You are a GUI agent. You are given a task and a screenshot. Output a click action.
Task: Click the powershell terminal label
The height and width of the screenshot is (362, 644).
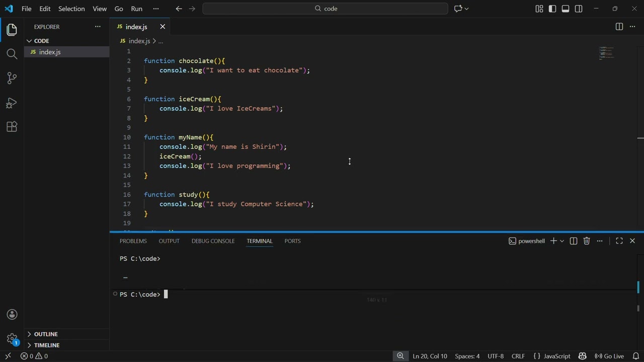point(527,241)
